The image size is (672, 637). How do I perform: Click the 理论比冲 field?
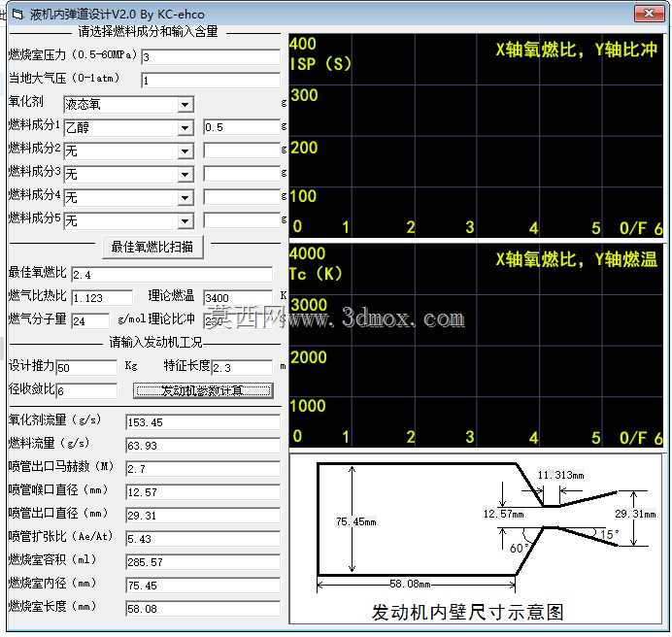point(238,320)
